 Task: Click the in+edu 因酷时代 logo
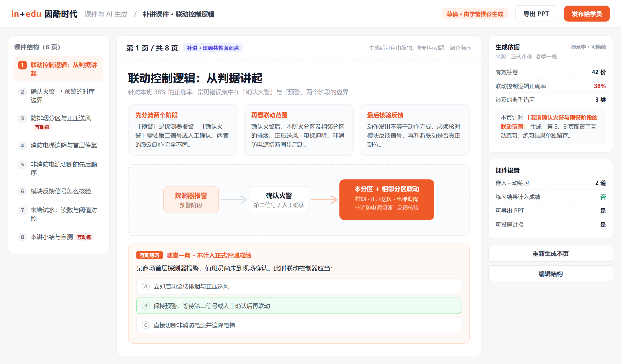pyautogui.click(x=44, y=14)
